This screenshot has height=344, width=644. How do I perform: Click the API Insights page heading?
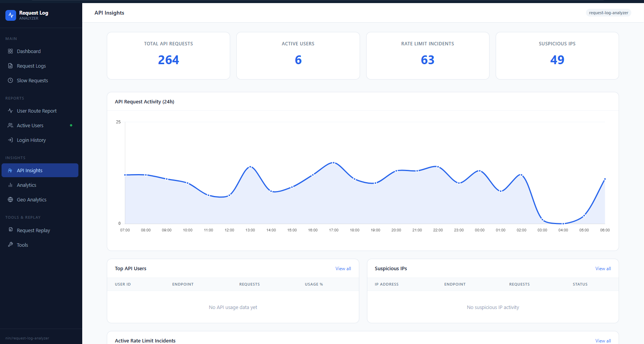click(x=110, y=13)
